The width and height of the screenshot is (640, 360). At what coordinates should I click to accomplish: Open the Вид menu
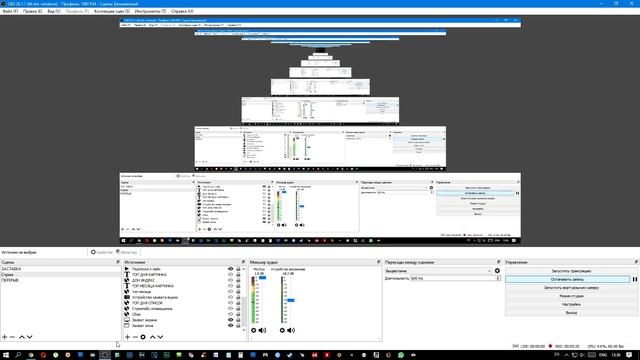[54, 11]
